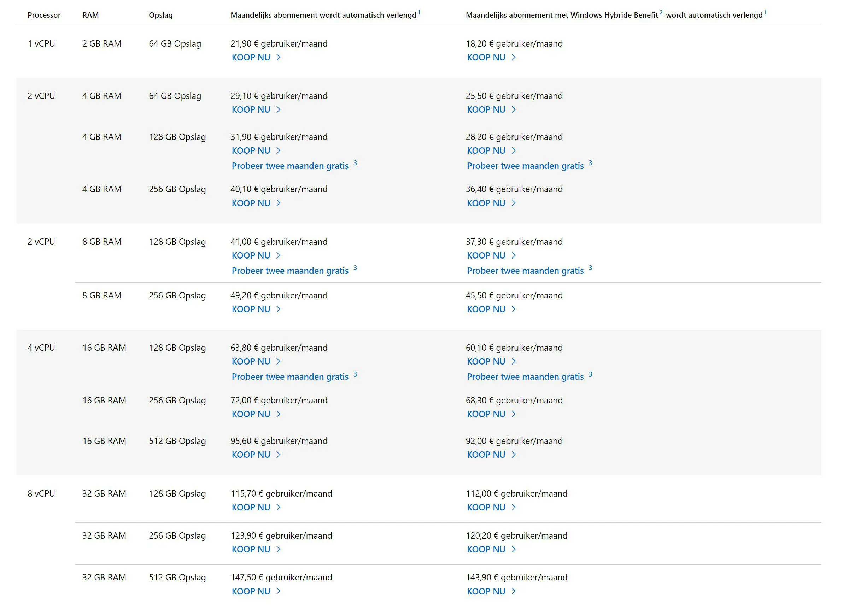Click chevron arrow beside 29,10 € KOOP NU

[278, 109]
